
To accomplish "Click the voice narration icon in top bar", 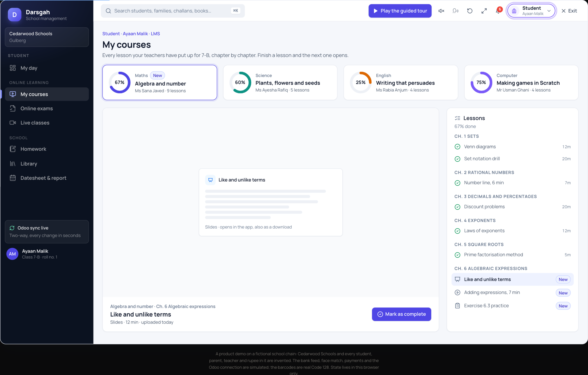I will 455,11.
